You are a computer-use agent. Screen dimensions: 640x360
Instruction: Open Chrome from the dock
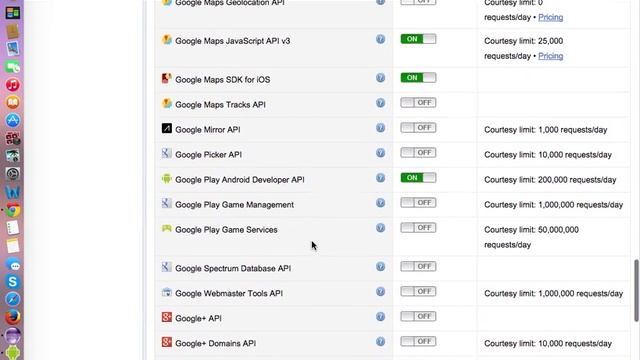coord(13,211)
